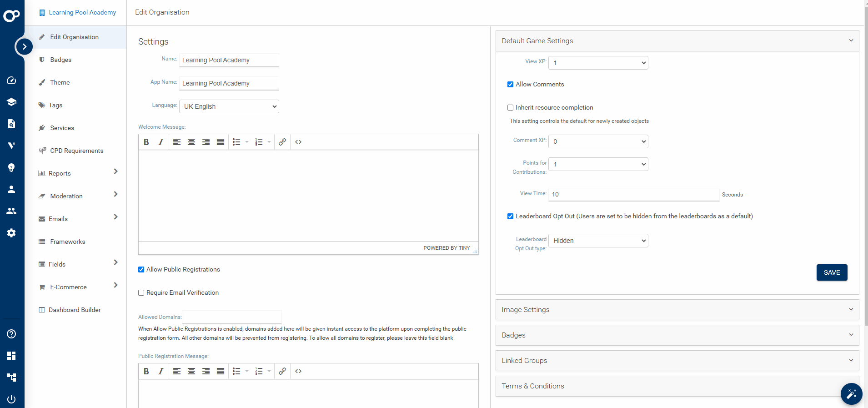Open the settings gear icon in left sidebar
This screenshot has width=868, height=408.
pos(11,233)
